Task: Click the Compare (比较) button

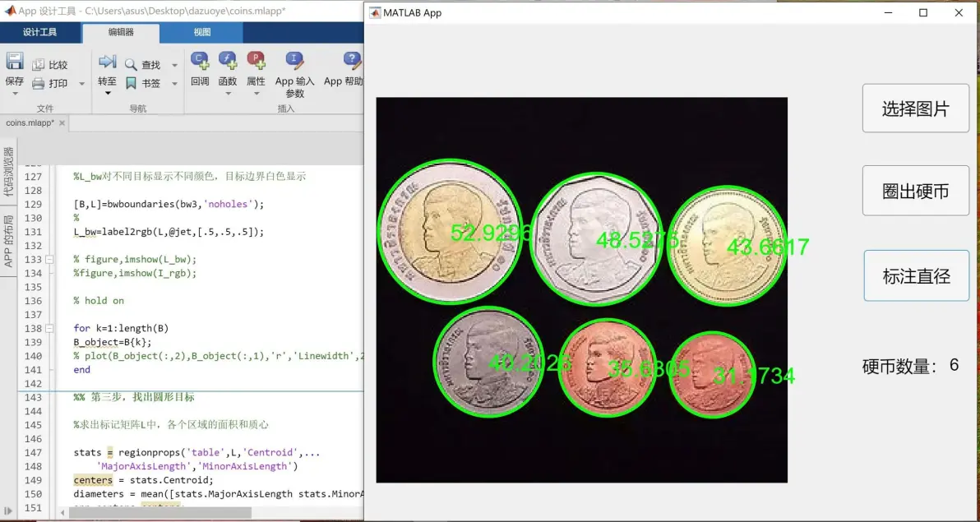Action: (x=50, y=65)
